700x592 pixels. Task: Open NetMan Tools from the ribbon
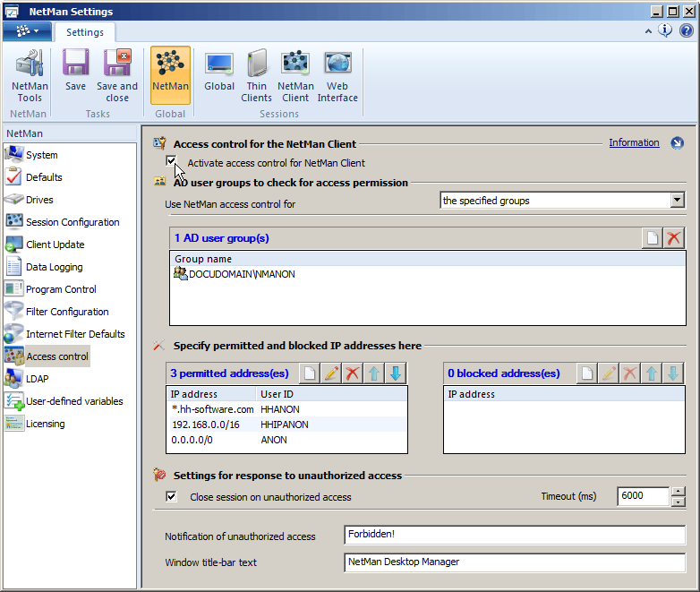click(30, 76)
